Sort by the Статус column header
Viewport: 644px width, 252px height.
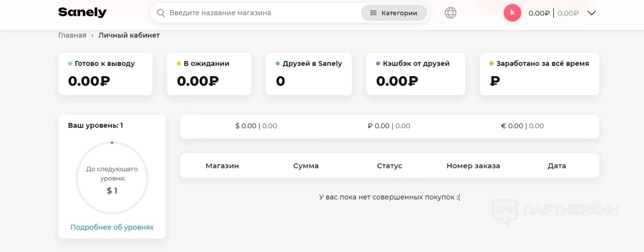(x=390, y=166)
